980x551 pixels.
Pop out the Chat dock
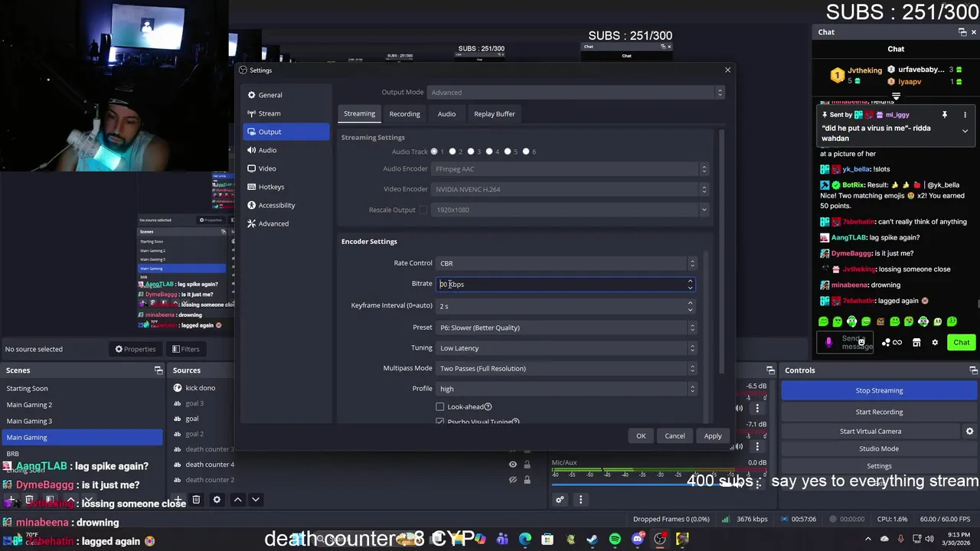(x=962, y=32)
